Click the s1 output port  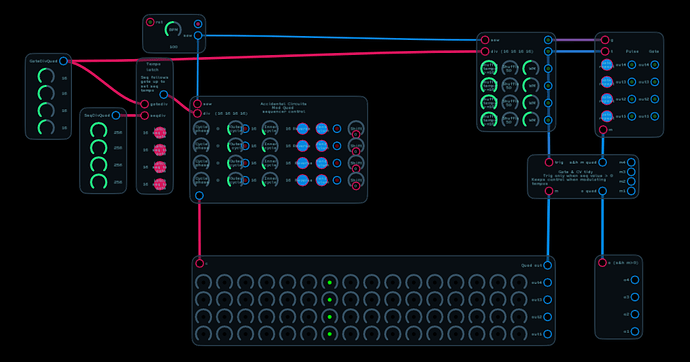coord(635,331)
